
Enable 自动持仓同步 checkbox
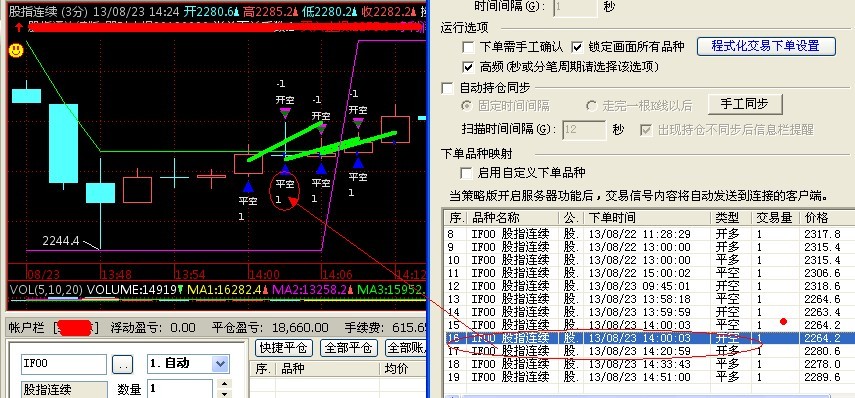[x=447, y=88]
